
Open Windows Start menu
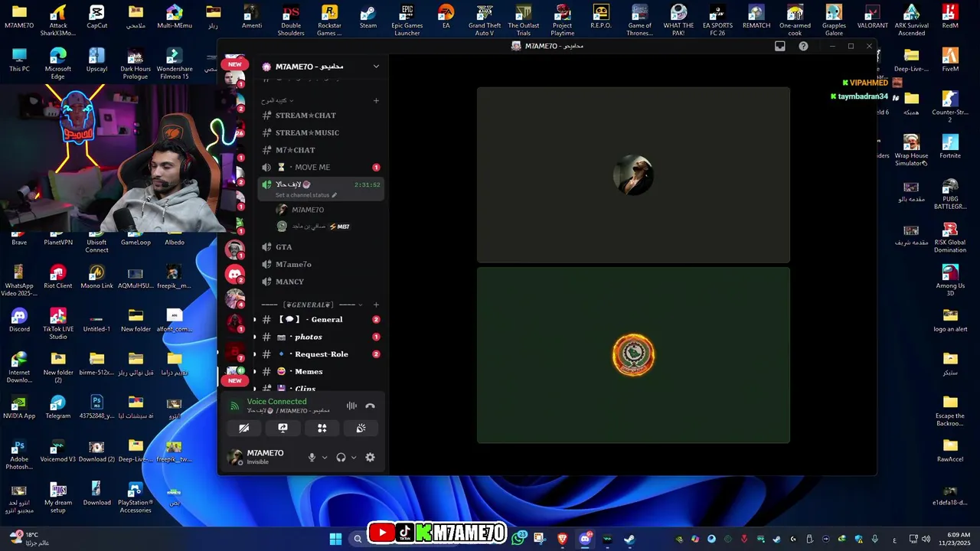[x=335, y=539]
